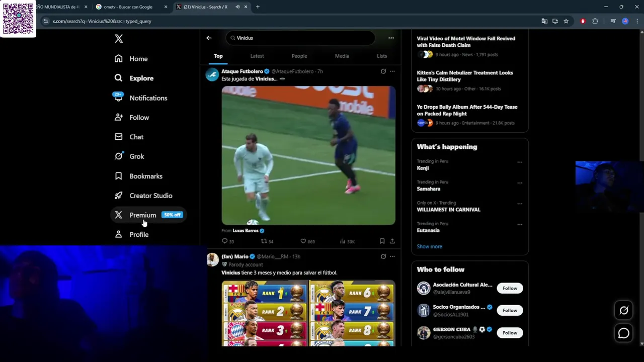Open browser extensions puzzle icon
This screenshot has width=644, height=362.
tap(595, 21)
